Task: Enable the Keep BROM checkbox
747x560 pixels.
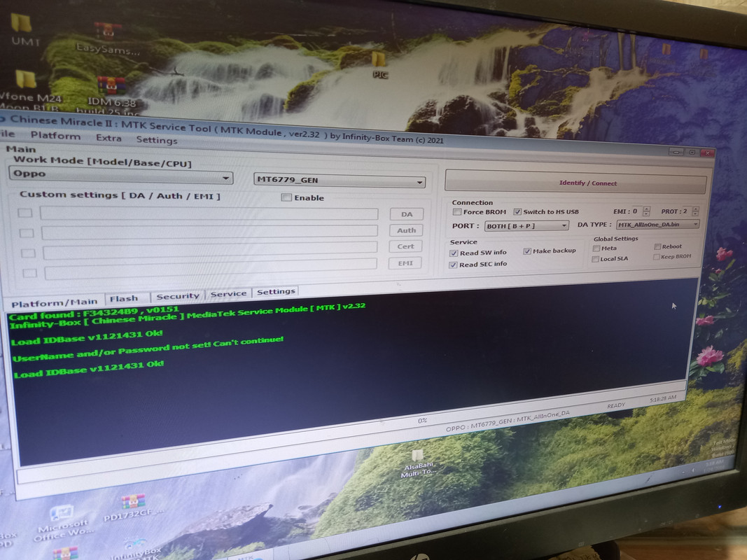Action: pyautogui.click(x=656, y=257)
